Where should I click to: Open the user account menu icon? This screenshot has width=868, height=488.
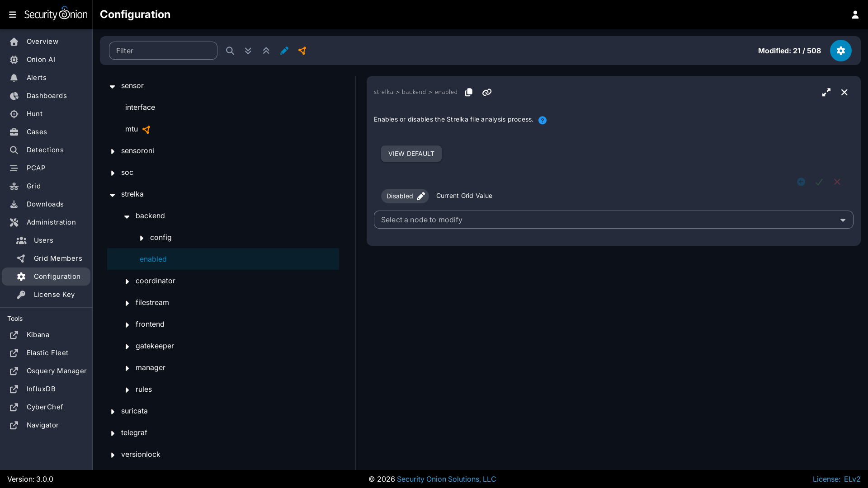[x=855, y=14]
